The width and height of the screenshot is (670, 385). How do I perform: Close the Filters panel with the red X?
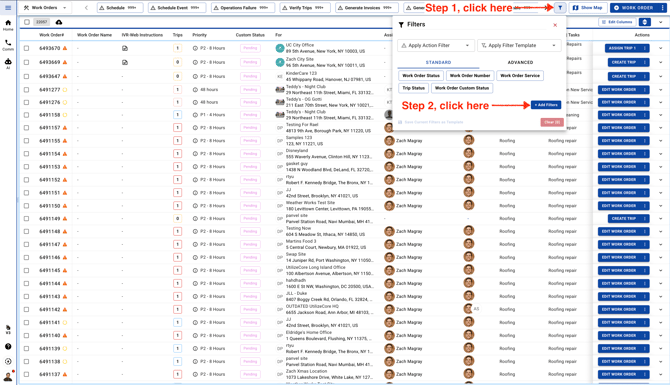pos(555,25)
